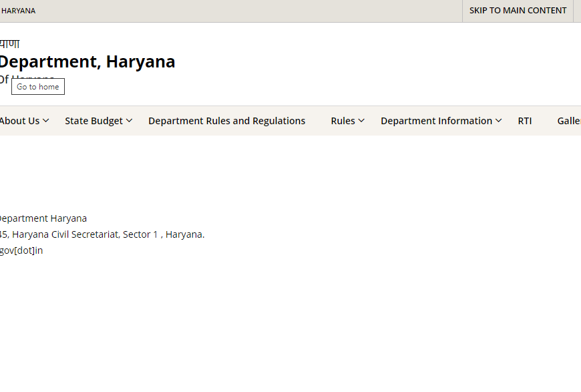581x392 pixels.
Task: Click the 'Go to home' tooltip
Action: pos(38,87)
